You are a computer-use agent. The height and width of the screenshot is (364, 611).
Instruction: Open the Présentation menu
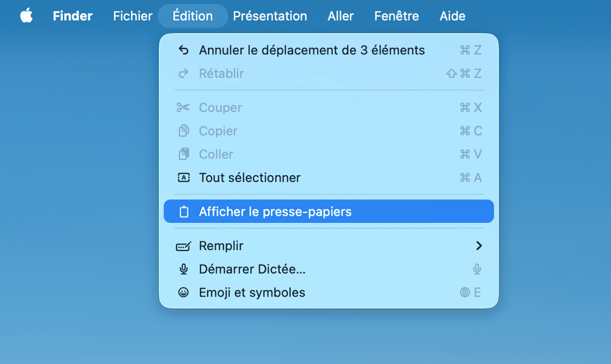[x=270, y=16]
